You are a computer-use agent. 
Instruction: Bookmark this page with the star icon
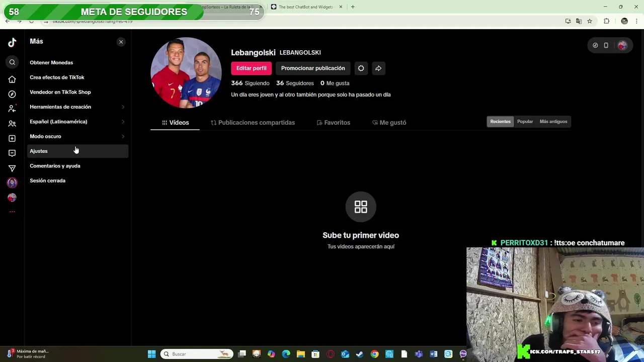coord(590,21)
